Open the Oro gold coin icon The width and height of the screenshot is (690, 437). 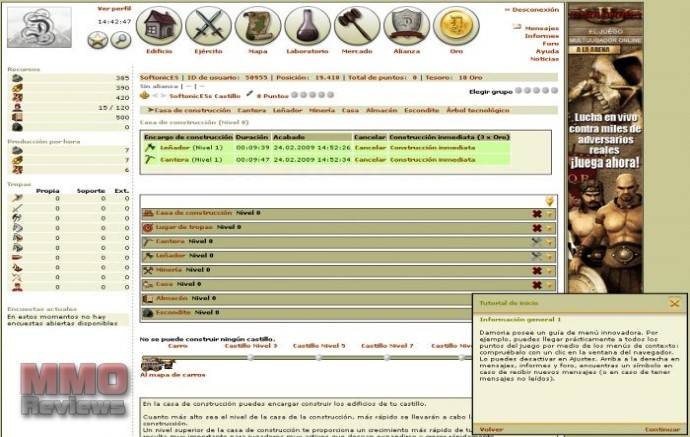456,26
